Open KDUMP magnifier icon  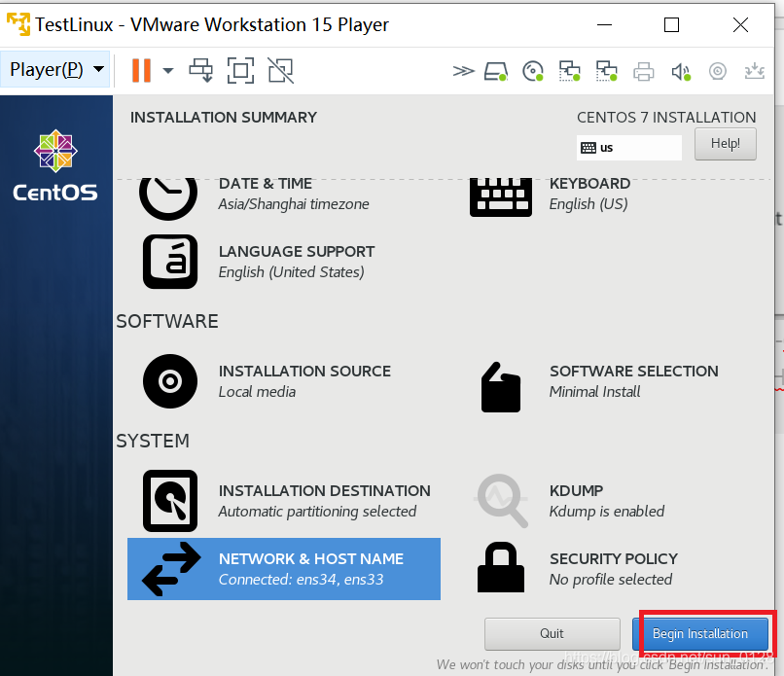[501, 501]
